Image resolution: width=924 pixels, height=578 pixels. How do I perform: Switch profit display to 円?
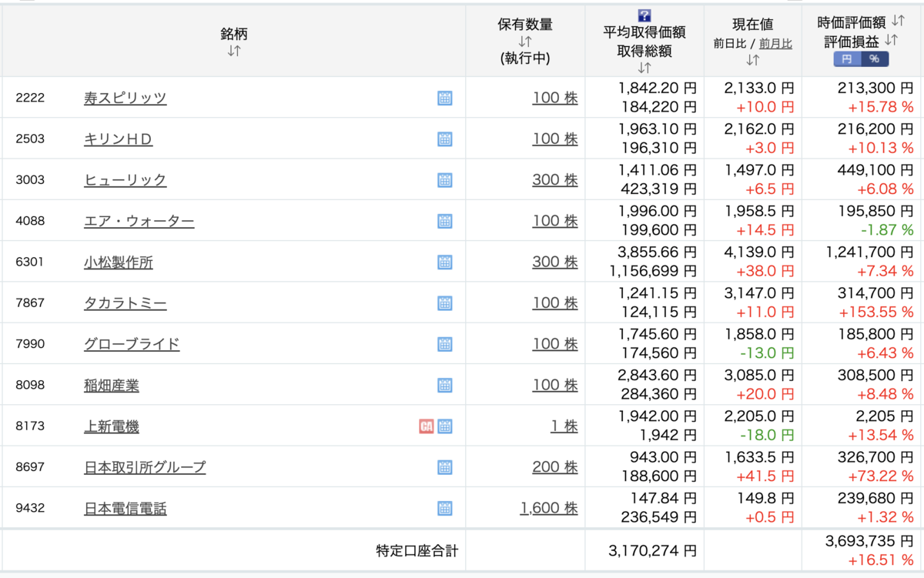pyautogui.click(x=847, y=59)
